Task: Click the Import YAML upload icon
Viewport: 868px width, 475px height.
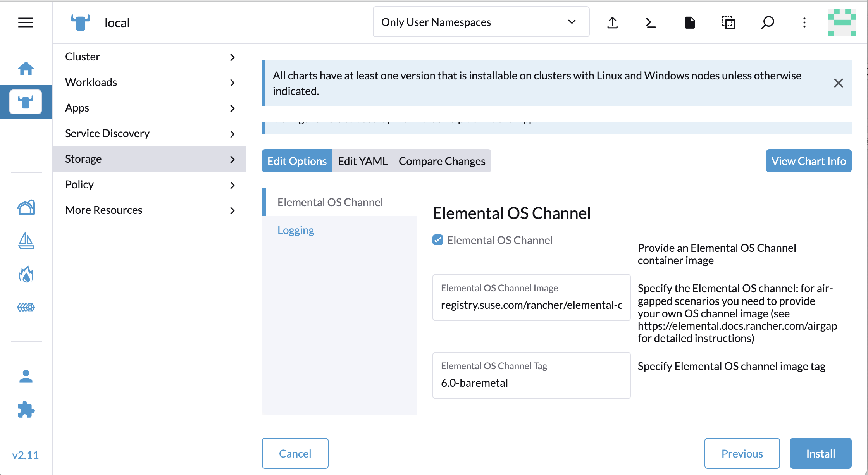Action: (612, 22)
